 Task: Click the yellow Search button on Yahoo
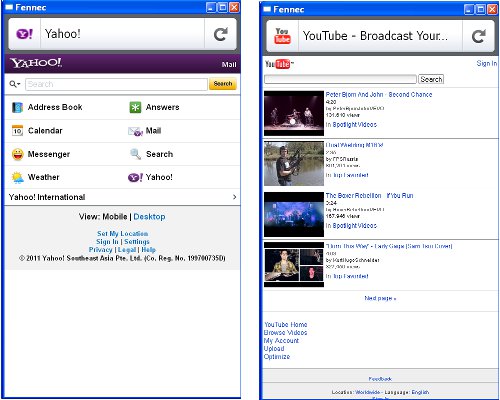(223, 84)
